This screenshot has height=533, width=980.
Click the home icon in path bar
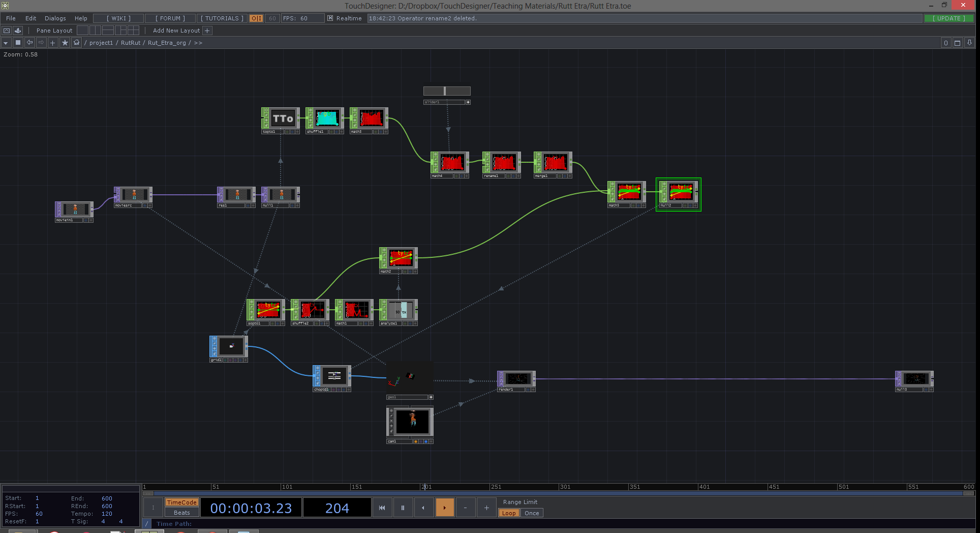[x=76, y=43]
